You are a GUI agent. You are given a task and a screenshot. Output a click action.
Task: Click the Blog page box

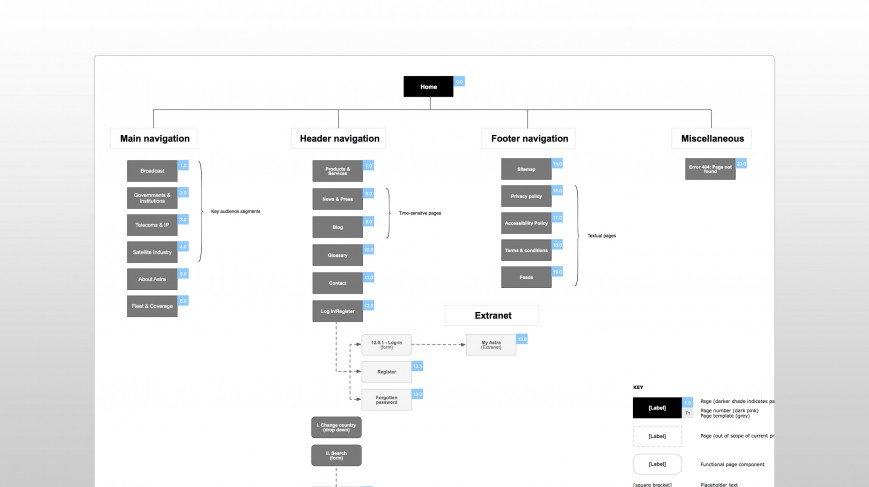pyautogui.click(x=338, y=227)
